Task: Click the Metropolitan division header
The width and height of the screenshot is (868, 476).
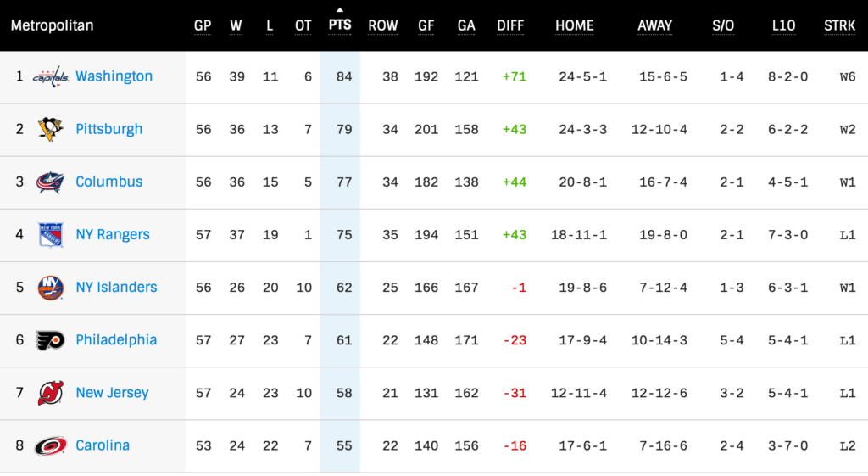Action: pyautogui.click(x=52, y=25)
